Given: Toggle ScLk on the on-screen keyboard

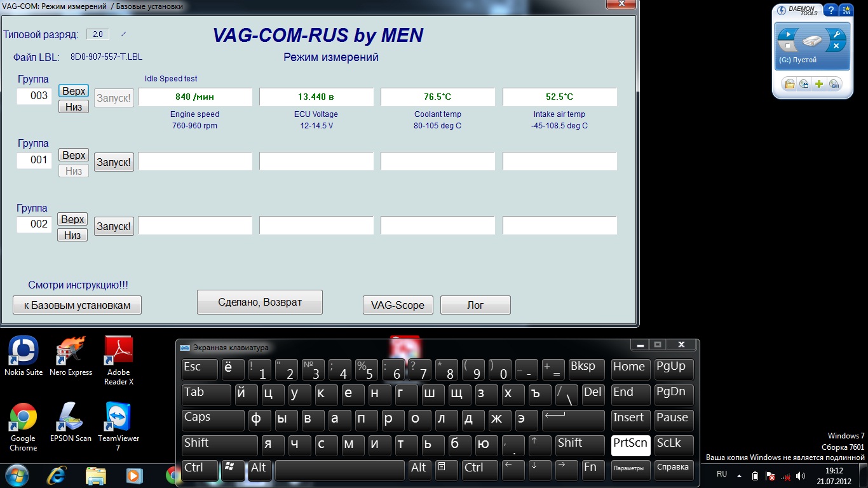Looking at the screenshot, I should (x=674, y=445).
